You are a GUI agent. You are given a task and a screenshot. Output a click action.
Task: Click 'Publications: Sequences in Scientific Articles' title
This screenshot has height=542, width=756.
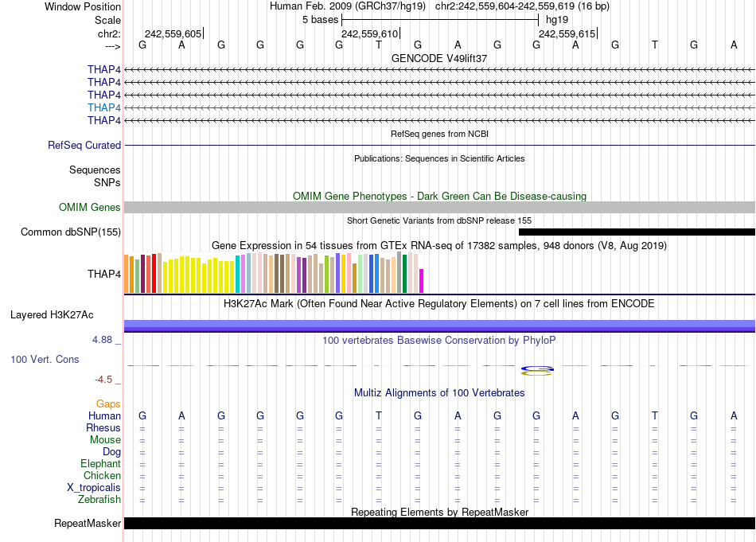pos(439,158)
